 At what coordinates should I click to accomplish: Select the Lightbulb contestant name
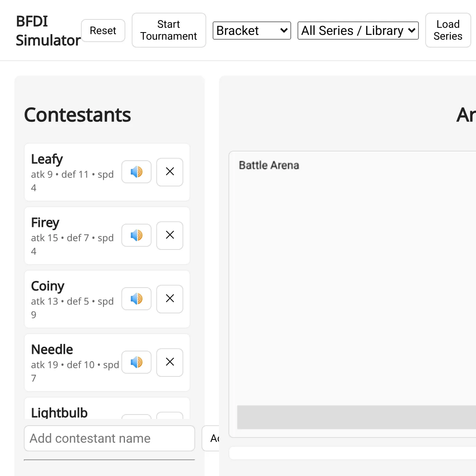59,413
